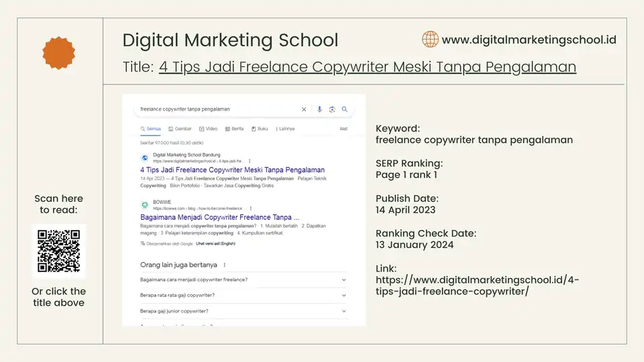Open the underlined article title link in header
Image resolution: width=644 pixels, height=362 pixels.
[x=368, y=67]
